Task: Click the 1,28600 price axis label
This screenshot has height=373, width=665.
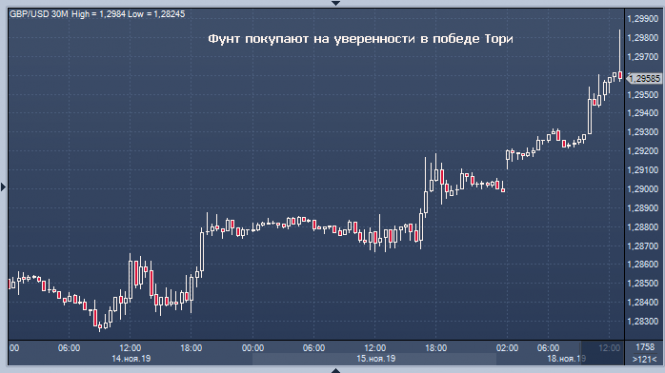Action: pyautogui.click(x=643, y=264)
